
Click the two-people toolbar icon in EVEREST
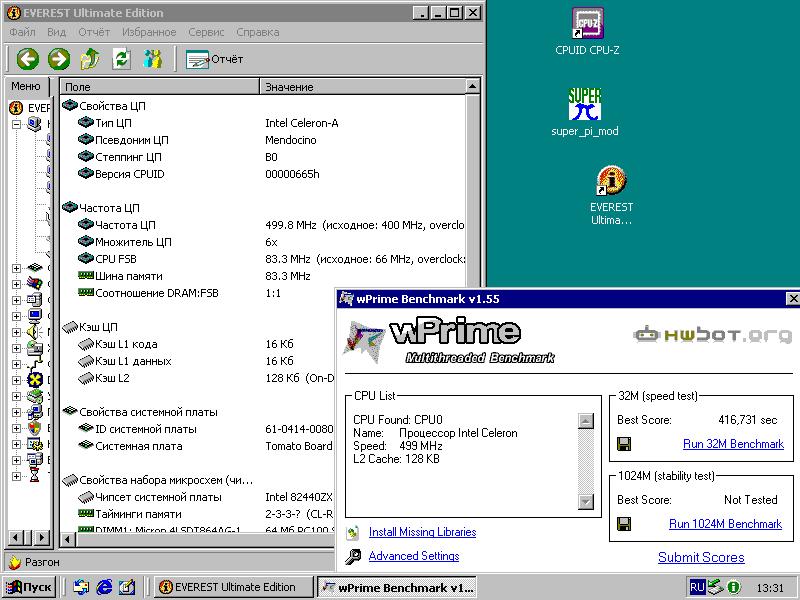[153, 59]
